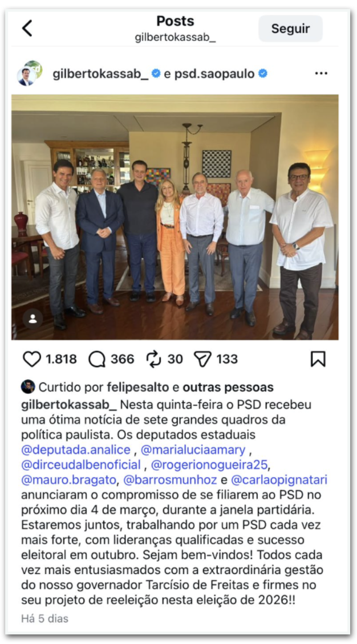Save the post with the bookmark icon
This screenshot has height=644, width=357.
[318, 359]
